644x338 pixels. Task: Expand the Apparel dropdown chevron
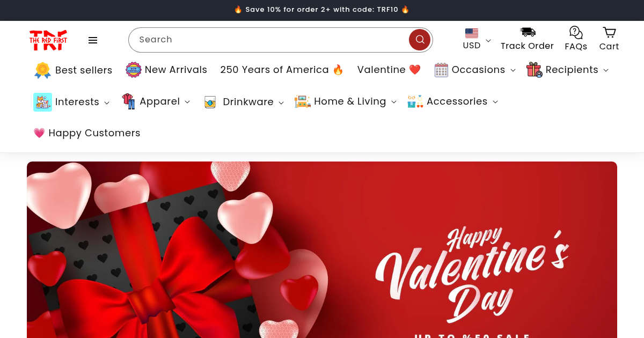[187, 101]
